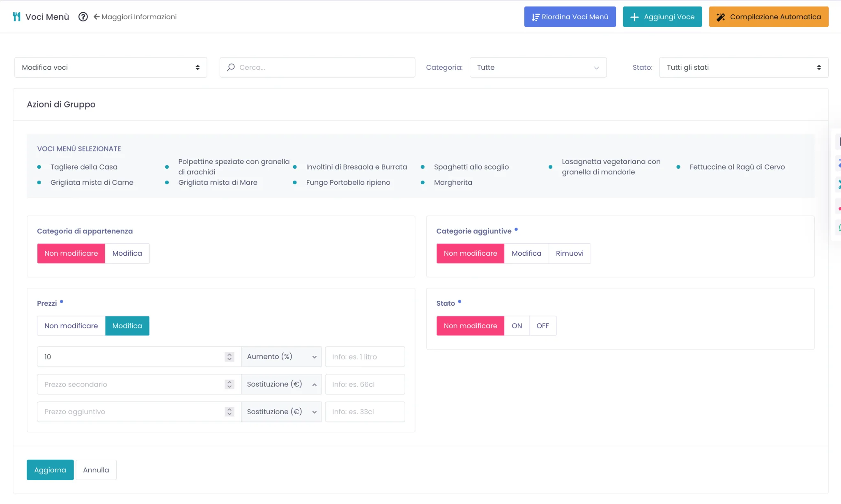
Task: Click the help question mark icon
Action: tap(83, 17)
